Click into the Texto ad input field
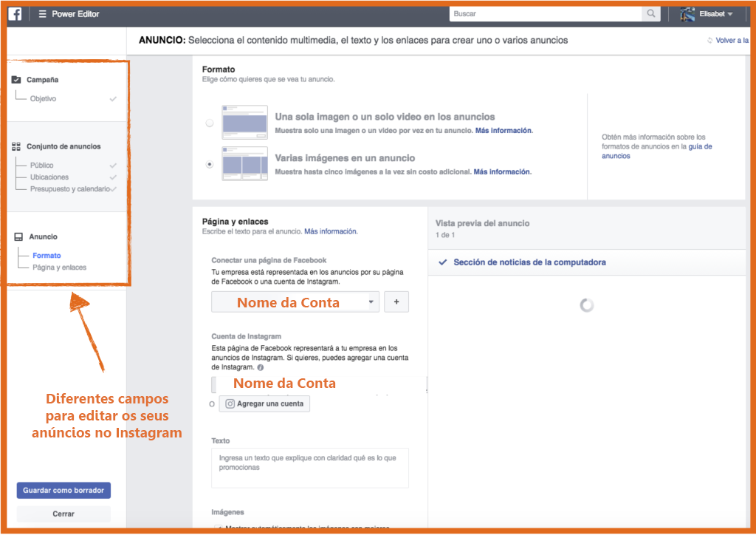756x535 pixels. [x=309, y=468]
